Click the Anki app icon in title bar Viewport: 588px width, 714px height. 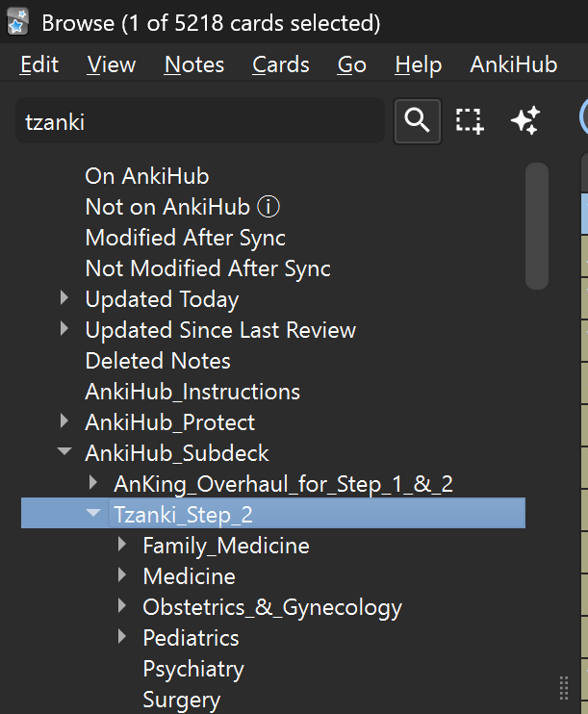[x=17, y=22]
